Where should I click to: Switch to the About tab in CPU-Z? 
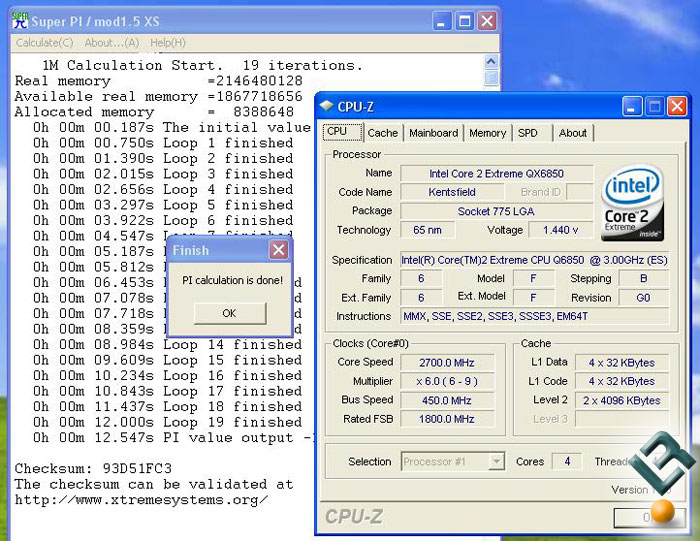(573, 133)
